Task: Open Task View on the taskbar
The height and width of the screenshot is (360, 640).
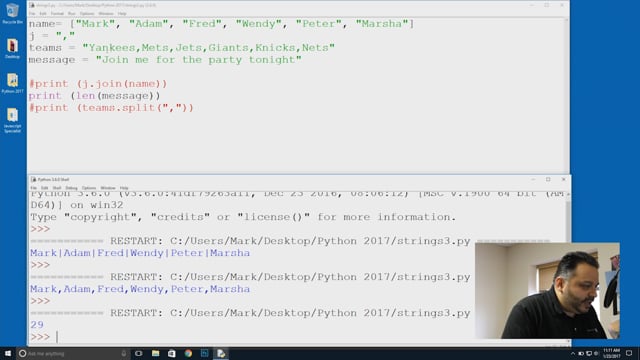Action: [x=139, y=353]
